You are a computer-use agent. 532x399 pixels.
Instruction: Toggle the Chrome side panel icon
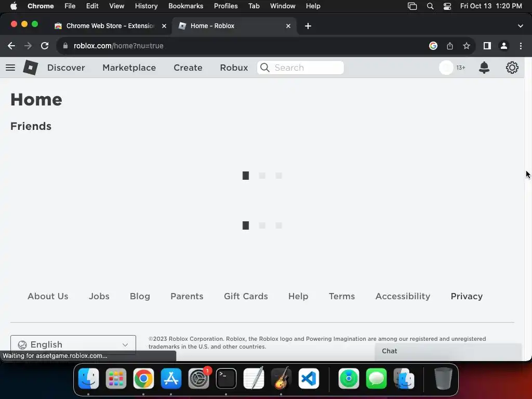pyautogui.click(x=487, y=46)
